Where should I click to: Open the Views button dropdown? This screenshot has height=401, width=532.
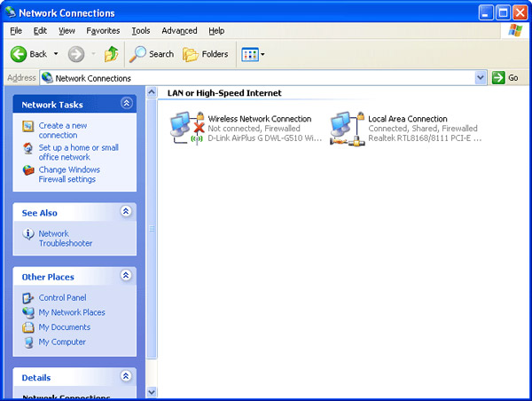(x=262, y=54)
